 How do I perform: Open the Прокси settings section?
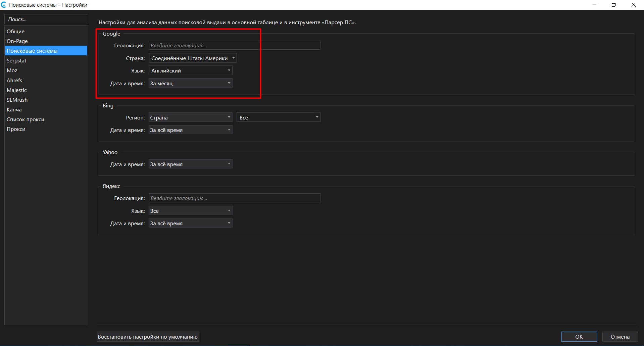[x=46, y=129]
